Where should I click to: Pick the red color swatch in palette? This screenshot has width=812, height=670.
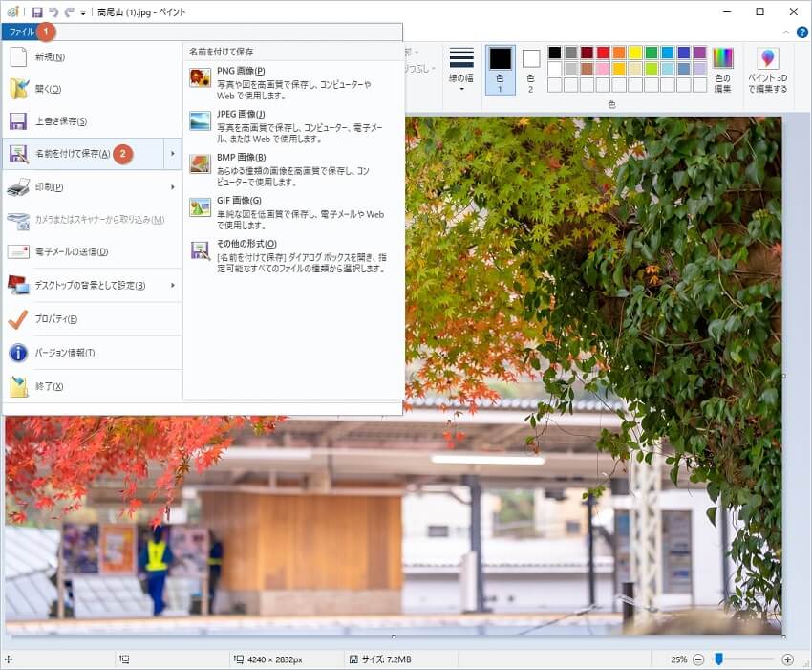[x=603, y=53]
